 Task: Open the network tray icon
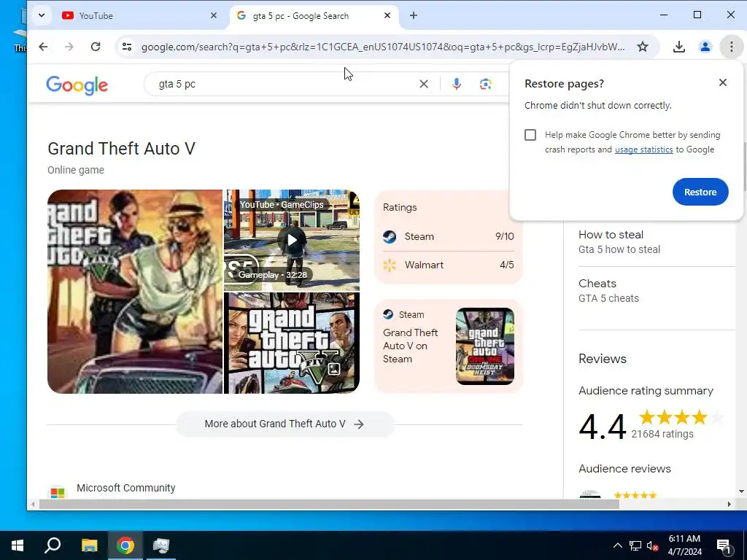point(635,545)
